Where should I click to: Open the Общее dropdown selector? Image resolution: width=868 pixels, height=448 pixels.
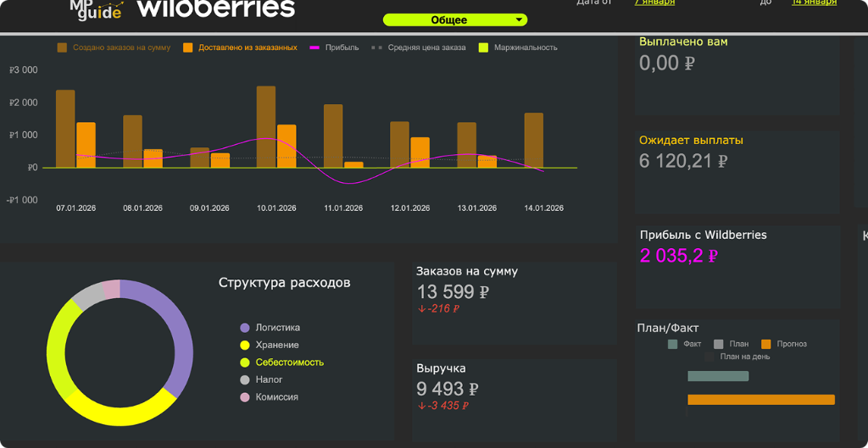coord(455,20)
